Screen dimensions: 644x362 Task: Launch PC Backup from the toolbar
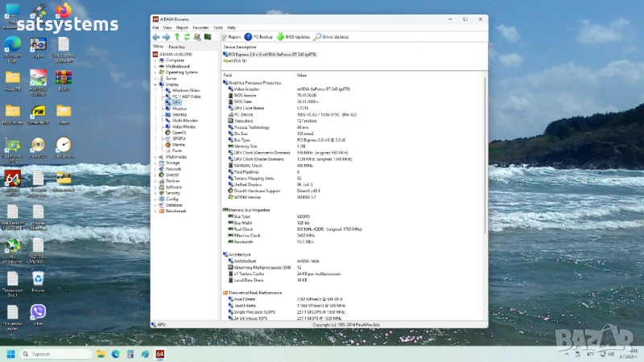[260, 36]
